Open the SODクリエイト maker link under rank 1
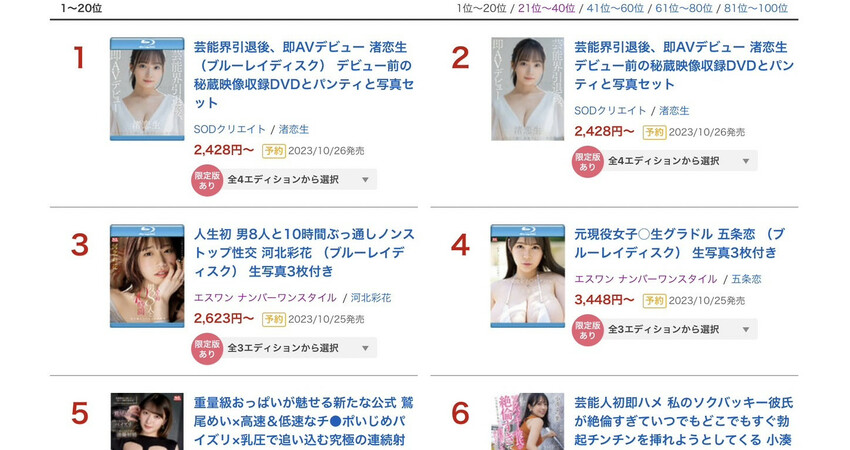 click(230, 130)
